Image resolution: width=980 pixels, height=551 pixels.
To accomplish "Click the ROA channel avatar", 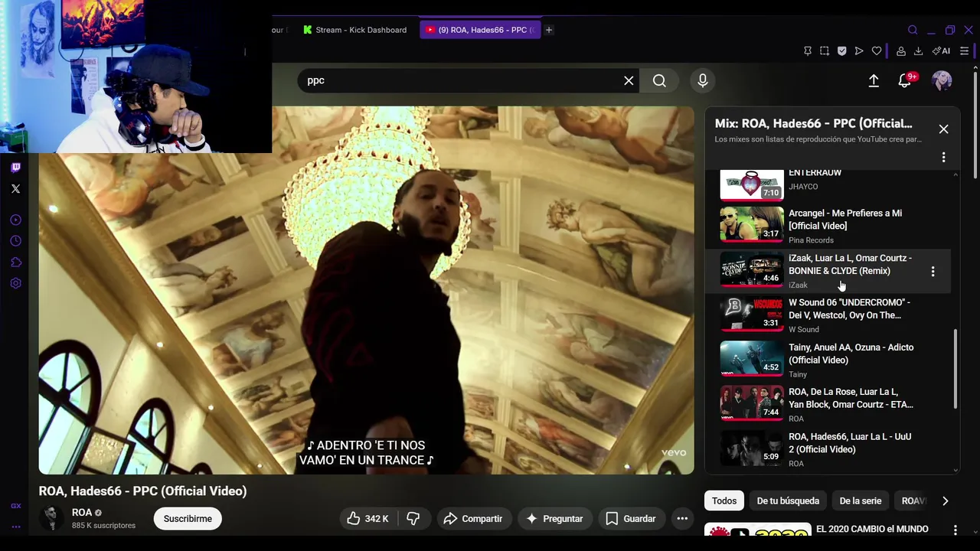I will click(x=52, y=519).
